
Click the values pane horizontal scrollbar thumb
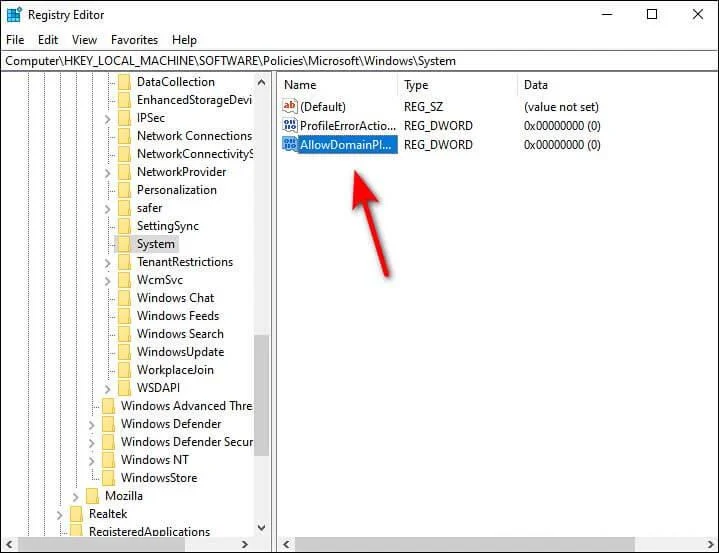[465, 544]
